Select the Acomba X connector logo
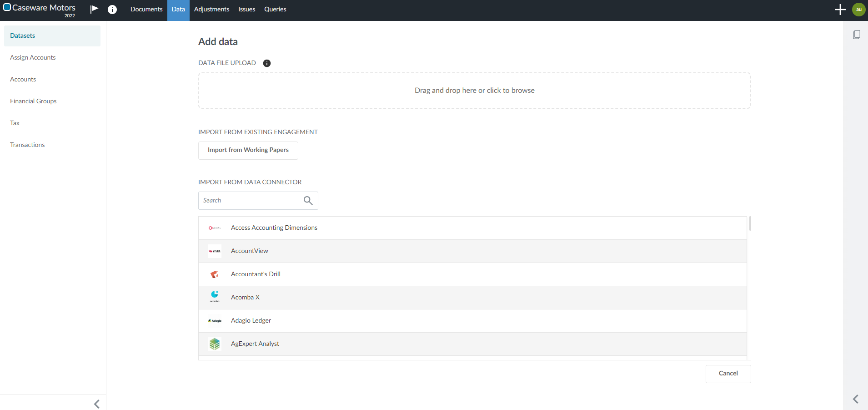This screenshot has width=868, height=410. (215, 297)
